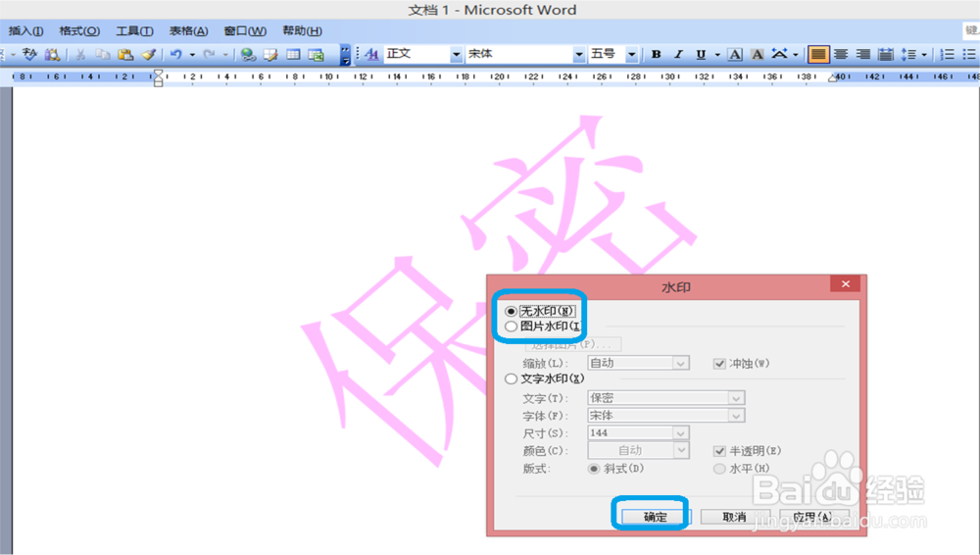Open the underline style dropdown arrow

[717, 55]
